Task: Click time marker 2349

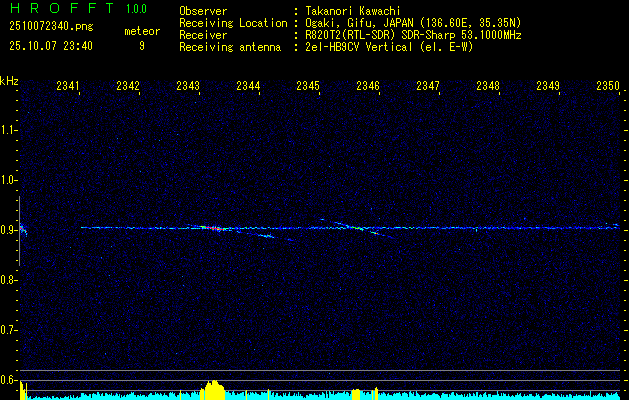Action: [x=548, y=86]
